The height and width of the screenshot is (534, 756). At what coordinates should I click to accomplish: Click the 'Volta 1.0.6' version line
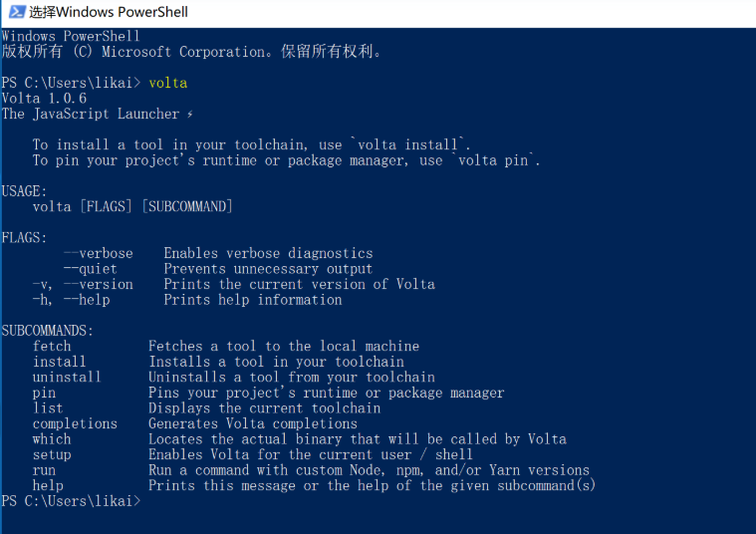point(44,99)
